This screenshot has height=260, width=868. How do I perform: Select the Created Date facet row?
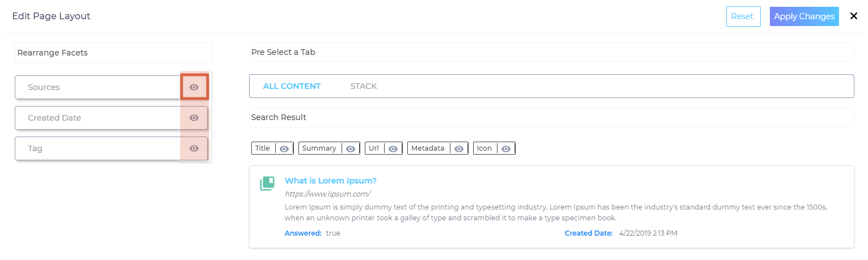[98, 118]
